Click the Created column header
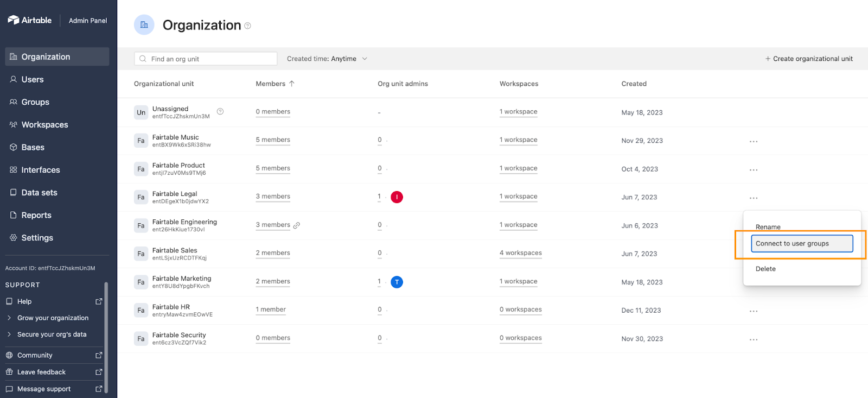This screenshot has width=868, height=398. coord(634,84)
